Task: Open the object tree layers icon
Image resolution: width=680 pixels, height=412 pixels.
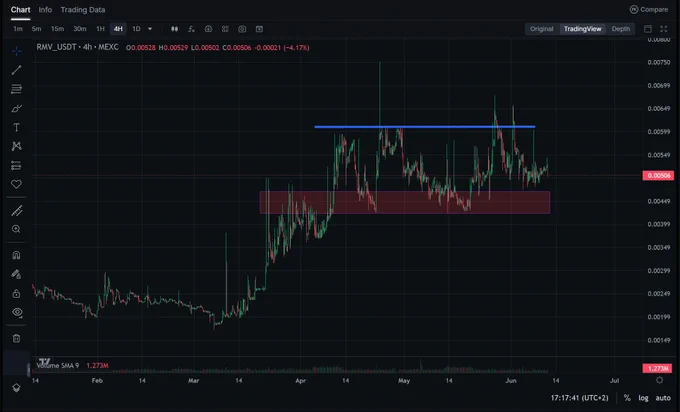Action: pyautogui.click(x=16, y=388)
